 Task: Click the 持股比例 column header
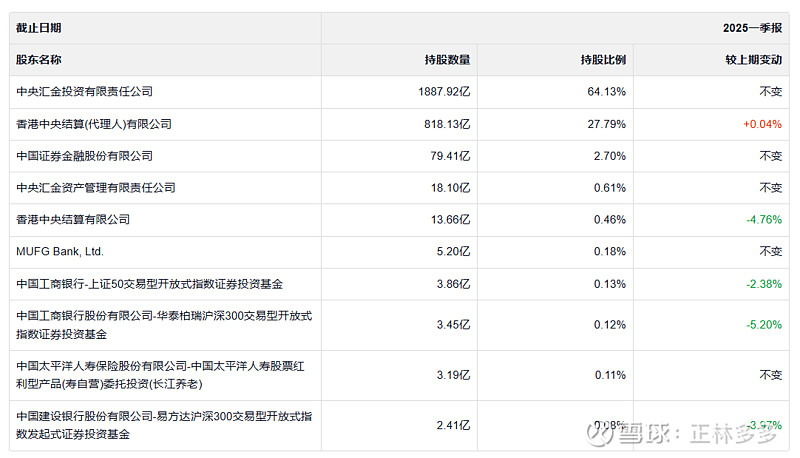coord(603,60)
